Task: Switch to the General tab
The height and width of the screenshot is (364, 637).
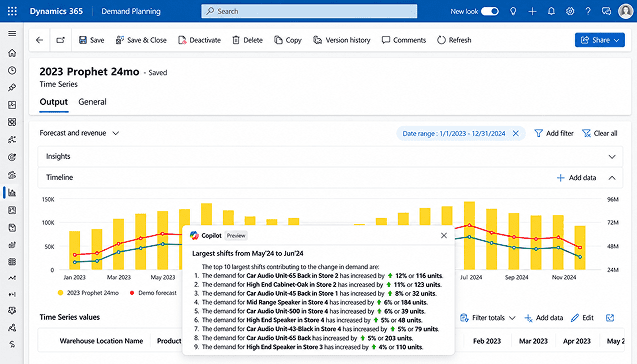Action: 92,102
